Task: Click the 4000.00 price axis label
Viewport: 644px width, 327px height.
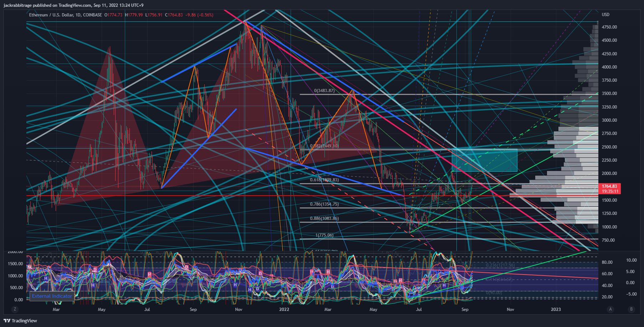Action: pyautogui.click(x=609, y=67)
